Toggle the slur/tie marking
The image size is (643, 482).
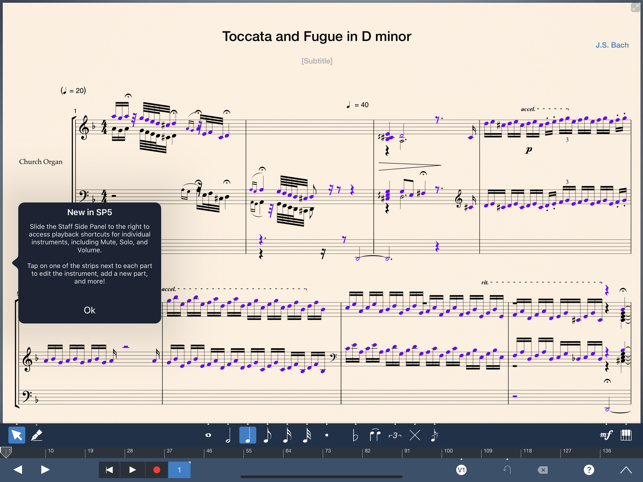point(375,435)
